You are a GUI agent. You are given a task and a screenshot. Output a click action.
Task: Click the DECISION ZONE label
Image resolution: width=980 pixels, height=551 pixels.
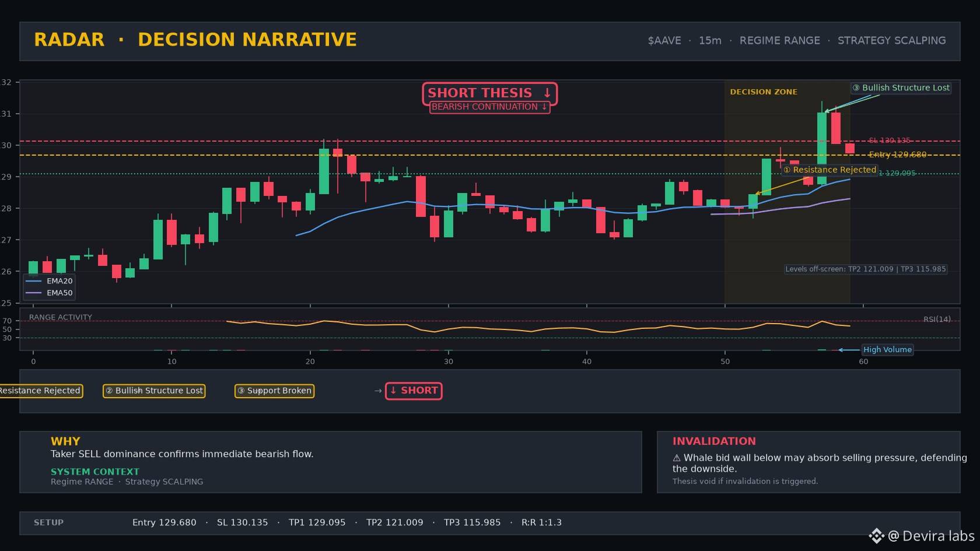764,92
